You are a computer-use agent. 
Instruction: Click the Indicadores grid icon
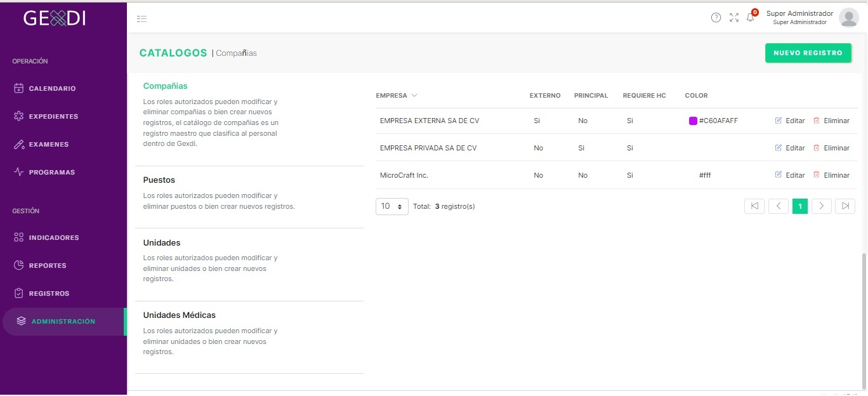(x=19, y=237)
